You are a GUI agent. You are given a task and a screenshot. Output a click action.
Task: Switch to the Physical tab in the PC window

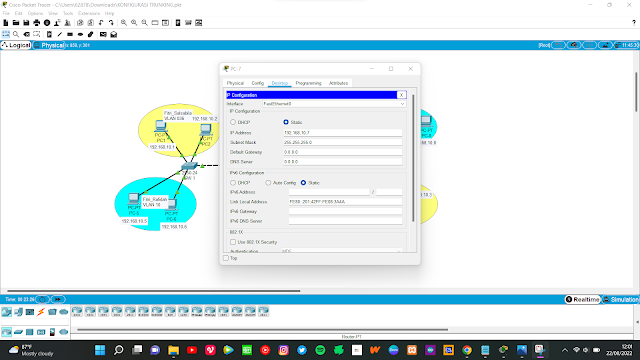(x=235, y=83)
